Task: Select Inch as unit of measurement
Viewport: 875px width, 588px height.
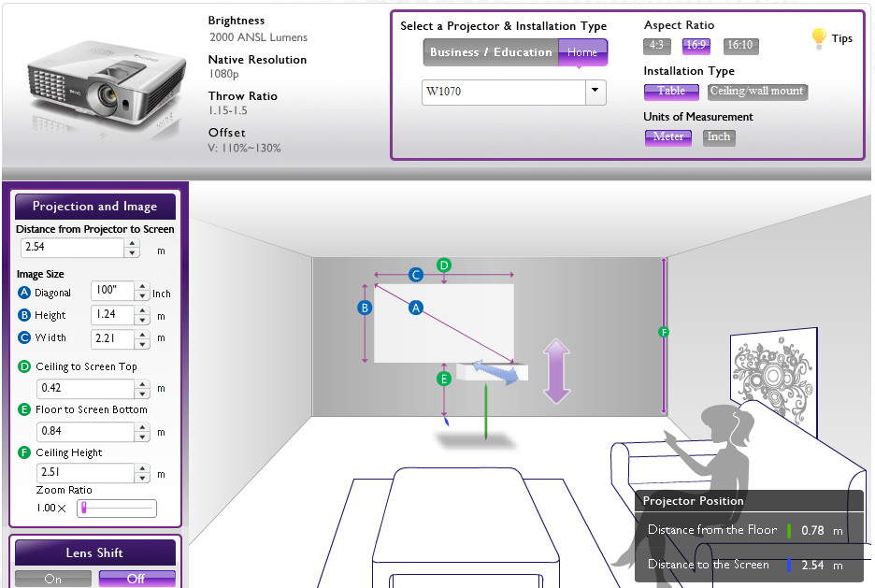Action: 719,137
